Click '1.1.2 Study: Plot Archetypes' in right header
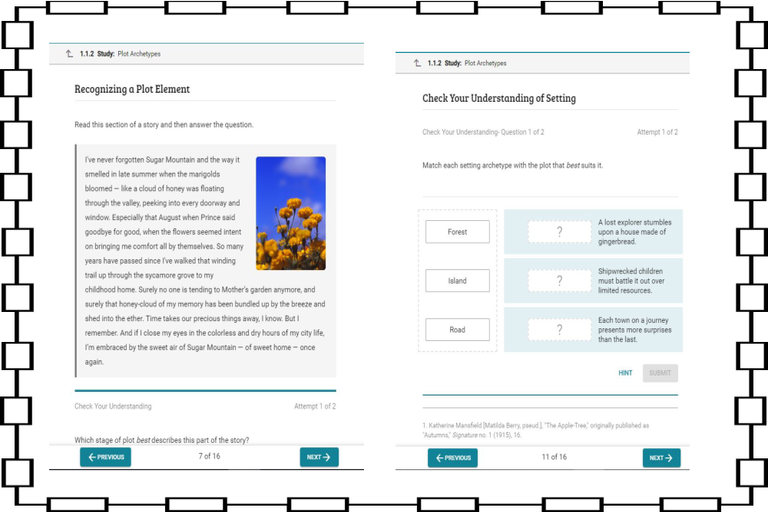Screen dimensions: 768x512 467,63
